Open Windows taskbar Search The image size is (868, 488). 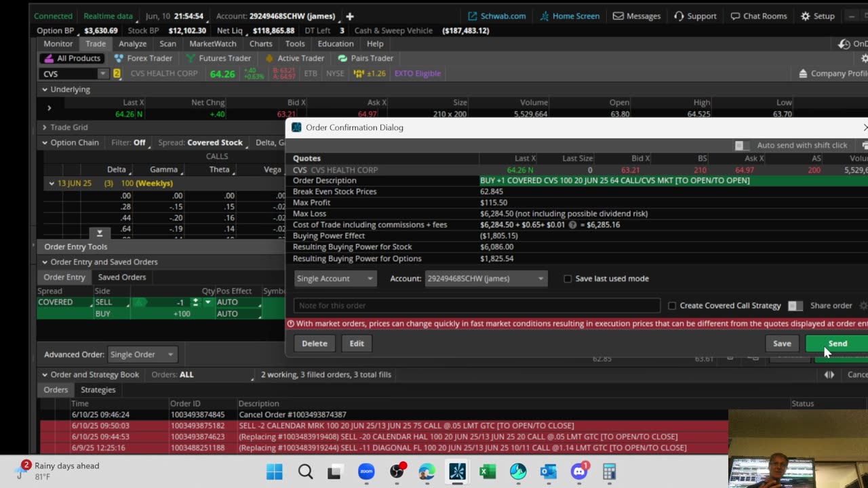tap(305, 472)
